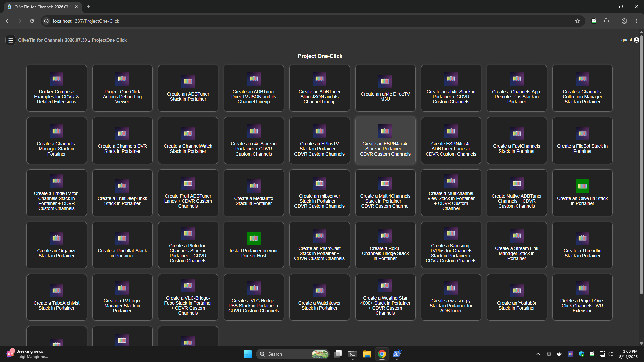
Task: Select the OliveTin-for-Channels browser tab
Action: click(42, 7)
